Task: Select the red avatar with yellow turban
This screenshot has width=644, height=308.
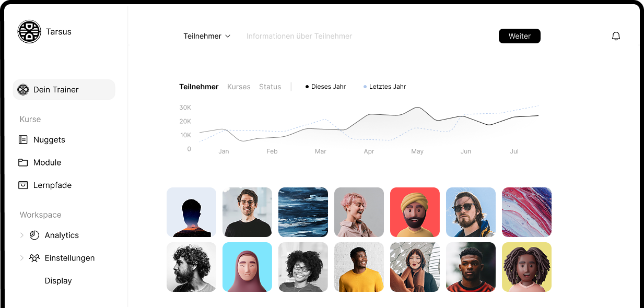Action: (x=415, y=212)
